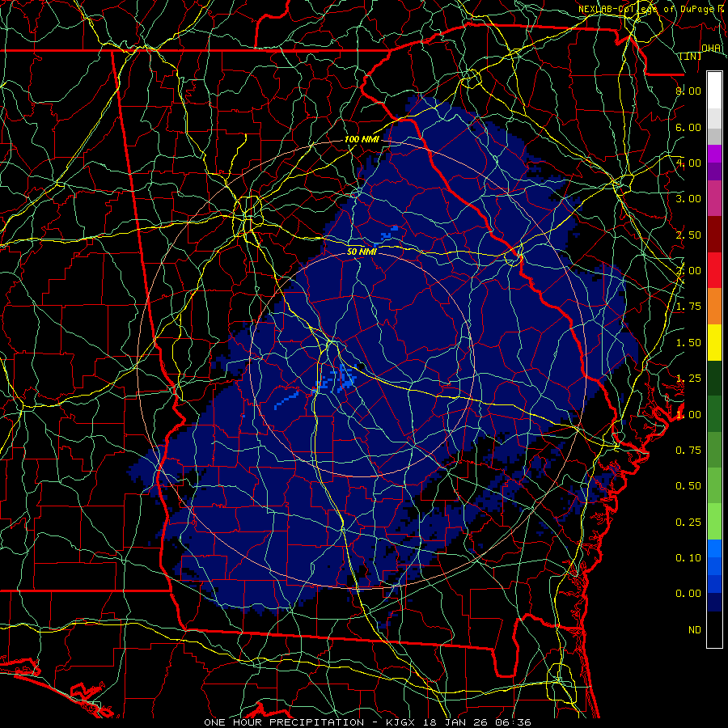Viewport: 728px width, 728px height.
Task: Pick the white swatch beside 8.00
Action: (x=714, y=91)
